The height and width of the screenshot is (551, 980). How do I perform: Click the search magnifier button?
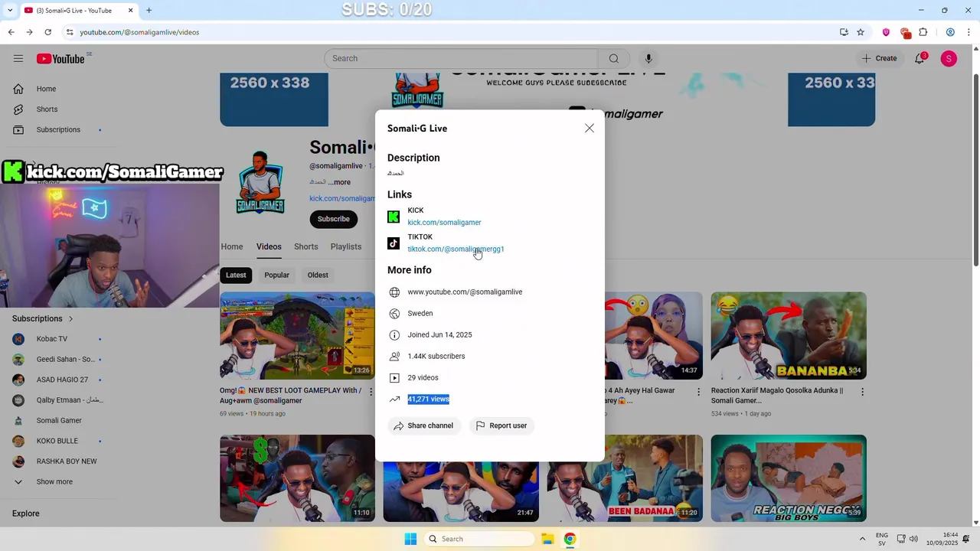click(613, 59)
